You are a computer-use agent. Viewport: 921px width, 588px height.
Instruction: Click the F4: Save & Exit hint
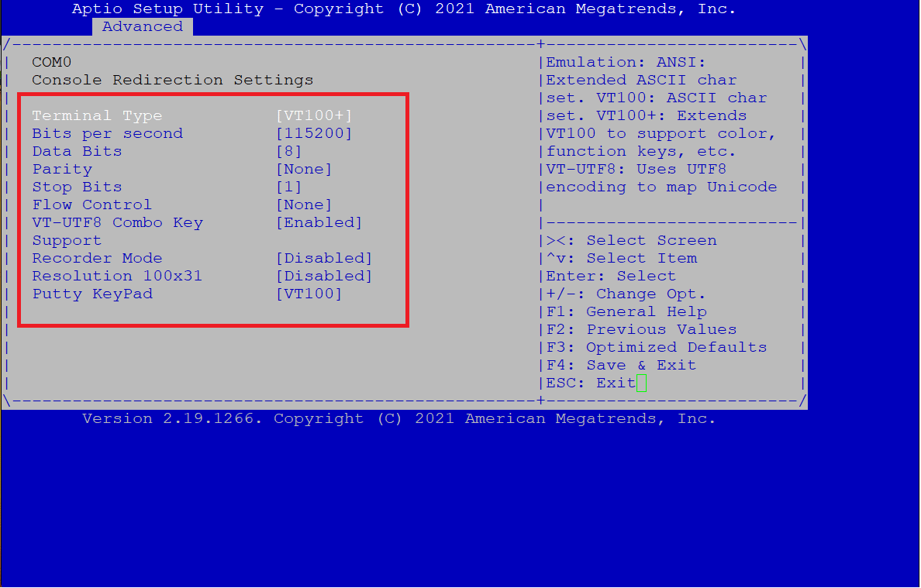621,365
